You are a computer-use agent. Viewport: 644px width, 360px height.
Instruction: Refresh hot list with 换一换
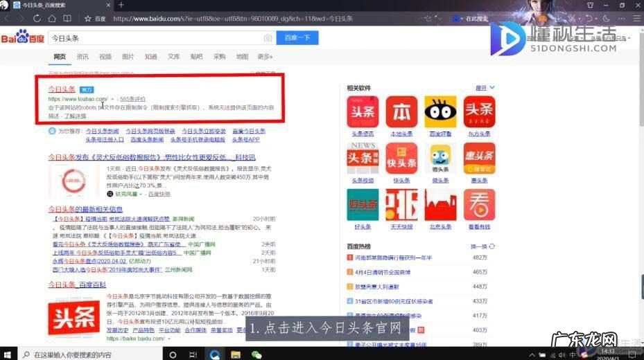(x=482, y=246)
